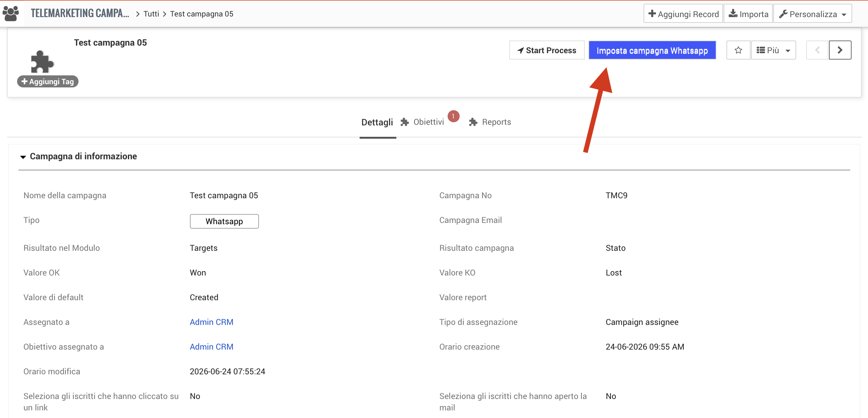Open the Reports tab
Viewport: 868px width, 418px height.
click(x=496, y=122)
